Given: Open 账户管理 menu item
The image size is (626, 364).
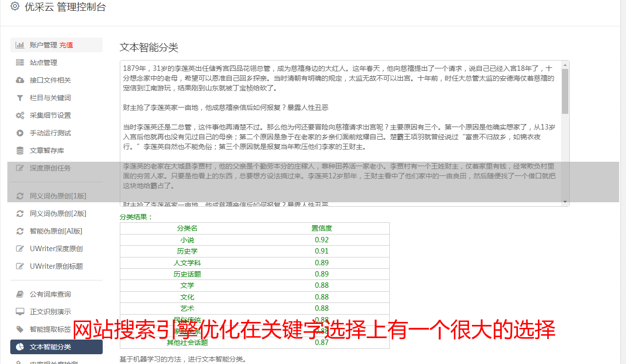Looking at the screenshot, I should (x=56, y=45).
